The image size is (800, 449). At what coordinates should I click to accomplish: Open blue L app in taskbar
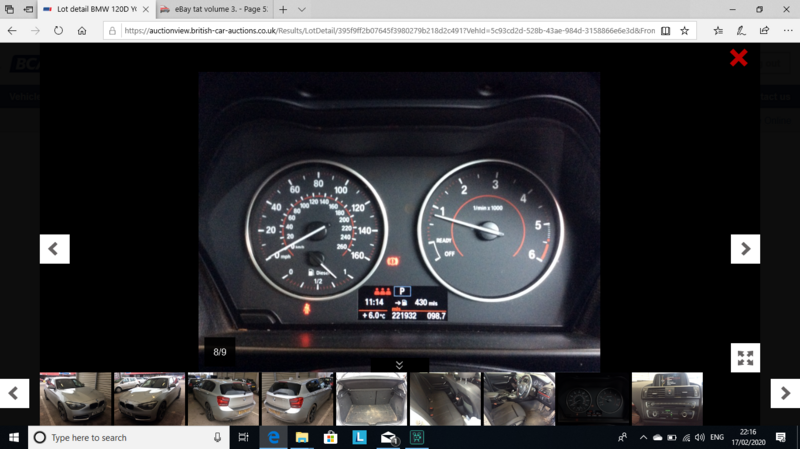pos(359,437)
